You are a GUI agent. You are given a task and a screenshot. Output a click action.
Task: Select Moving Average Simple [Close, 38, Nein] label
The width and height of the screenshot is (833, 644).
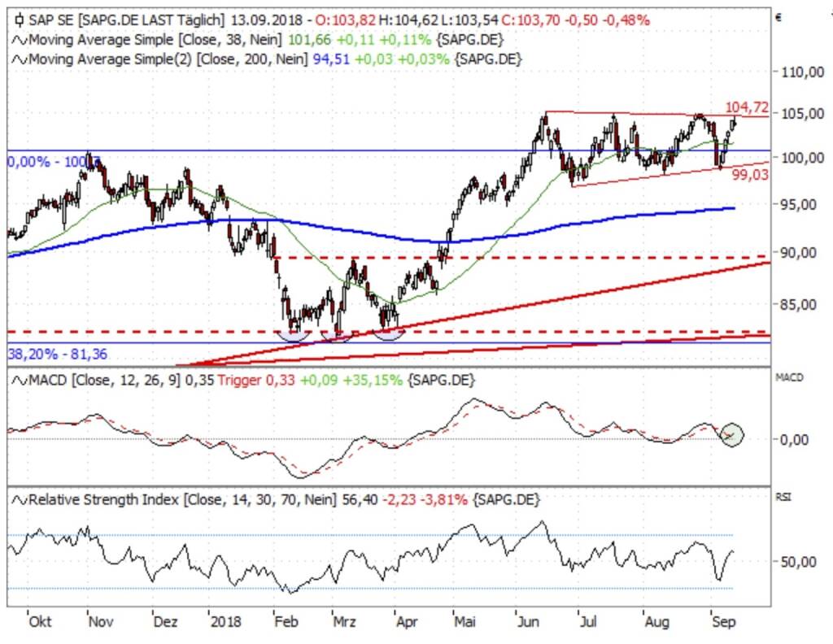tap(155, 41)
